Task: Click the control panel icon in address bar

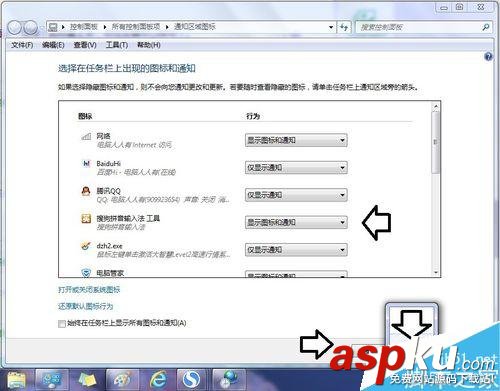Action: 53,27
